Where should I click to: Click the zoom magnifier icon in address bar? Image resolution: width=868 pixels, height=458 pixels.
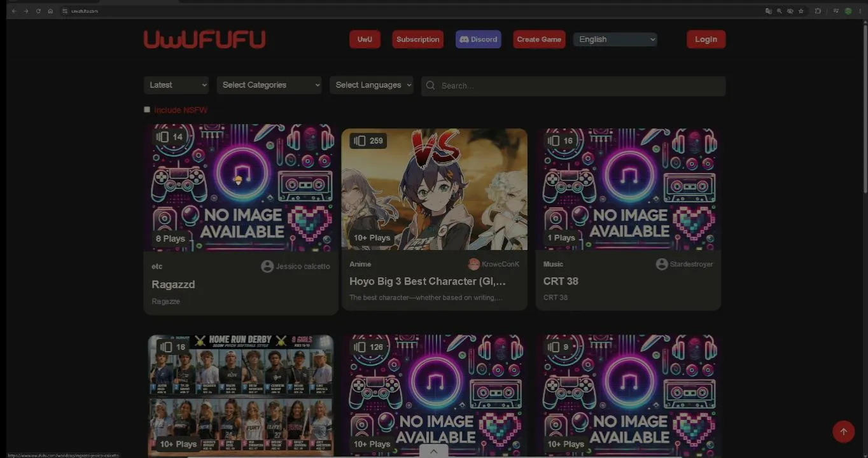779,11
